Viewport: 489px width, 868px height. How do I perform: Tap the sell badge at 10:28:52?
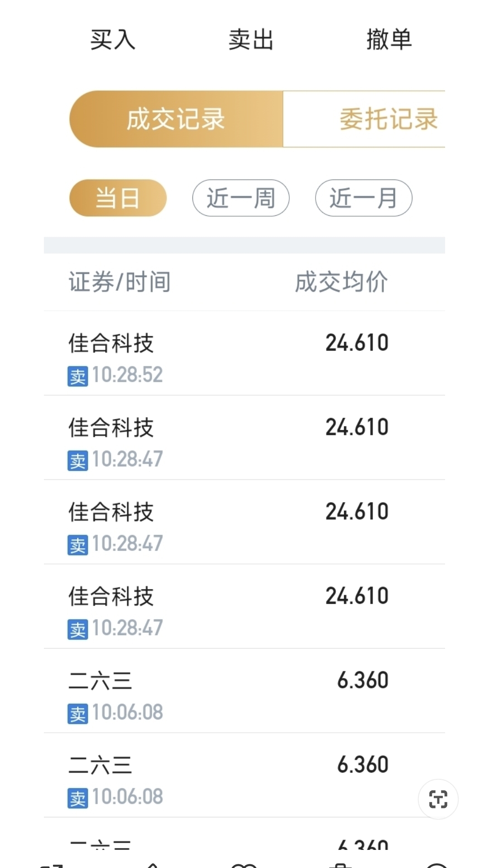pyautogui.click(x=78, y=376)
